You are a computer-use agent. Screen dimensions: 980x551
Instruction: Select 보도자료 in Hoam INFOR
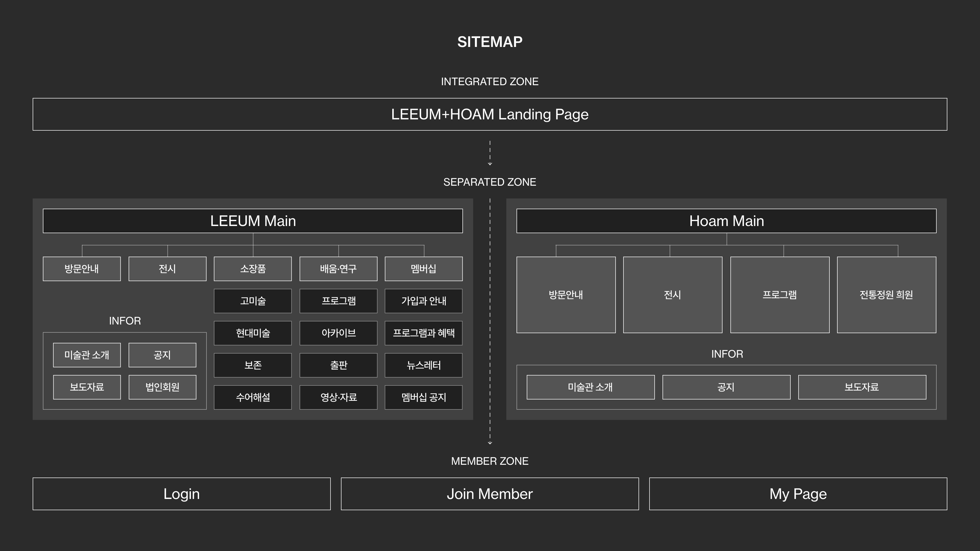(862, 387)
